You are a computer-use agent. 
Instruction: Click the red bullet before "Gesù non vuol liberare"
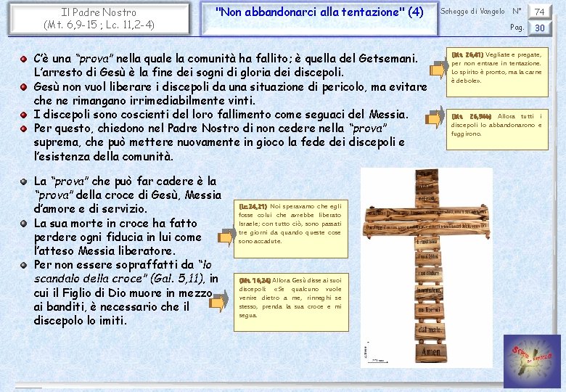coord(23,87)
